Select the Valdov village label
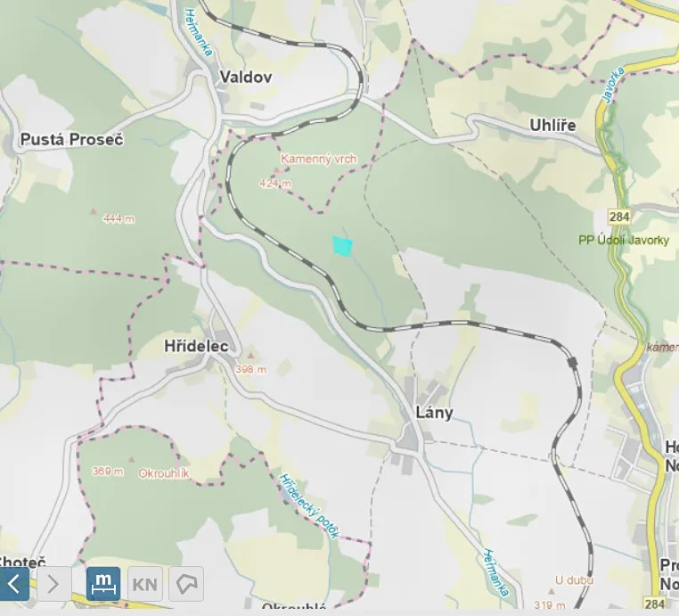Screen dimensions: 679x616 pyautogui.click(x=246, y=77)
